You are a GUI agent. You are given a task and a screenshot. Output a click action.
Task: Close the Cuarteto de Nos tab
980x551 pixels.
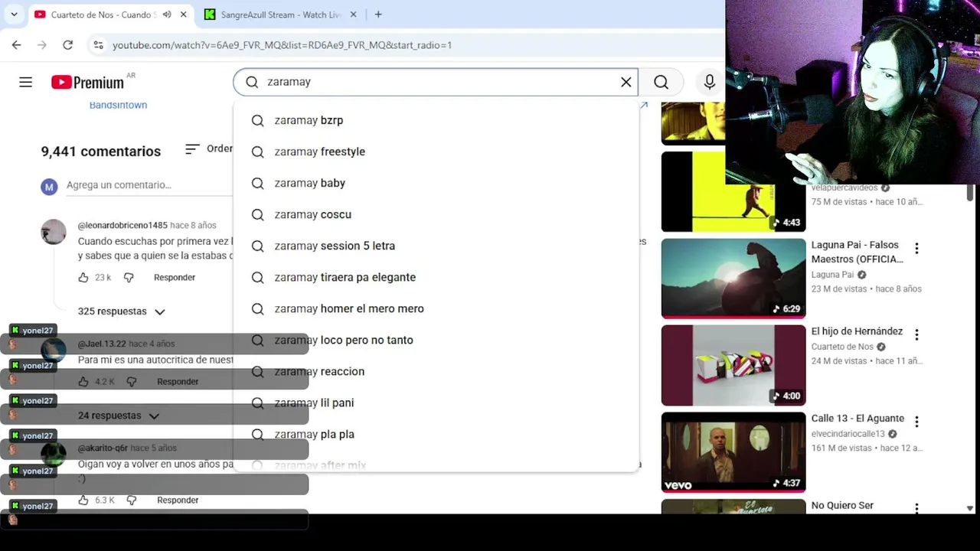(184, 15)
